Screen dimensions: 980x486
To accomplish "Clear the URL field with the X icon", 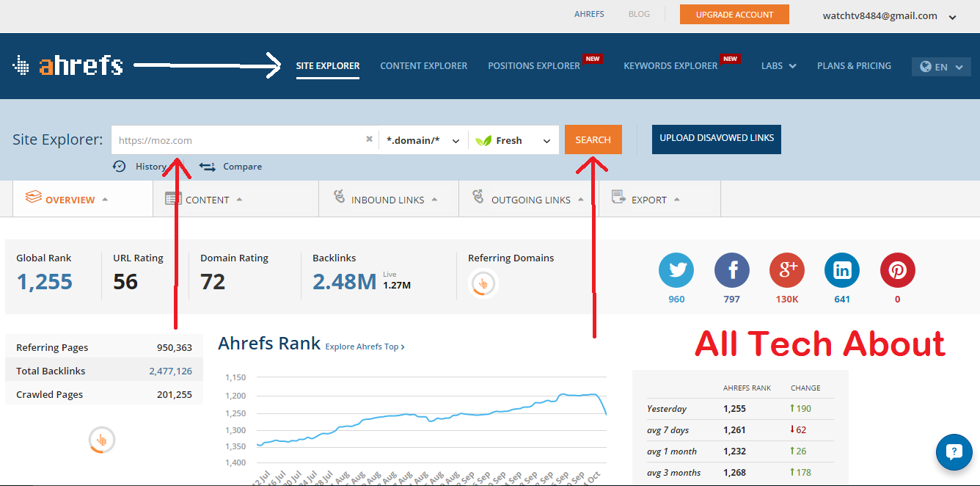I will pos(369,139).
